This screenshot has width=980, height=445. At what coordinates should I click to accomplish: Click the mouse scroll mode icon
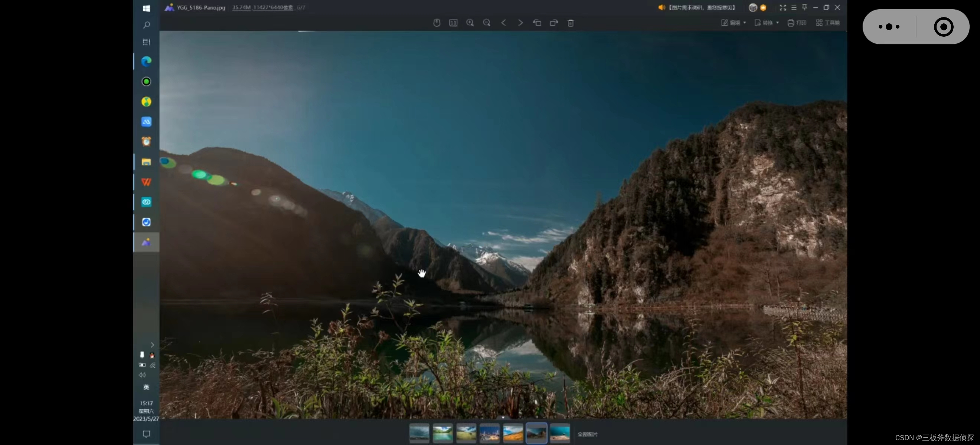point(436,23)
